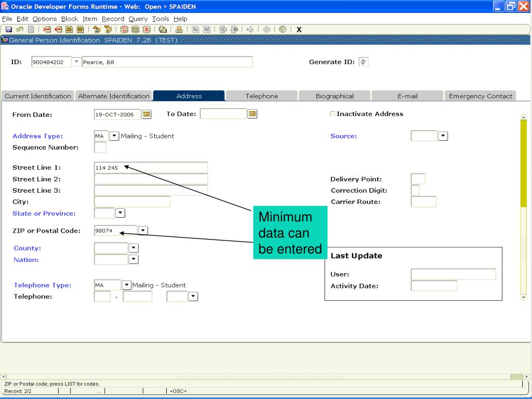Click the black X Exit toolbar icon
This screenshot has height=399, width=532.
tap(299, 30)
